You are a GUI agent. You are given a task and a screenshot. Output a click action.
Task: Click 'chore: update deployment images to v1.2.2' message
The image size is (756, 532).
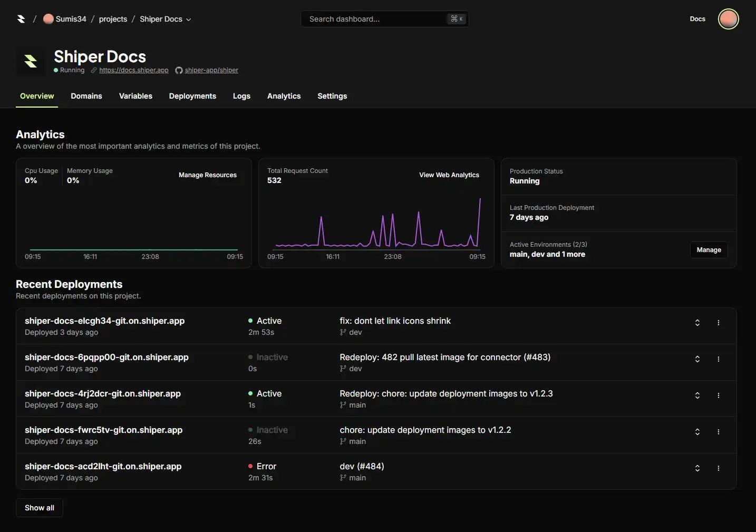click(x=425, y=430)
